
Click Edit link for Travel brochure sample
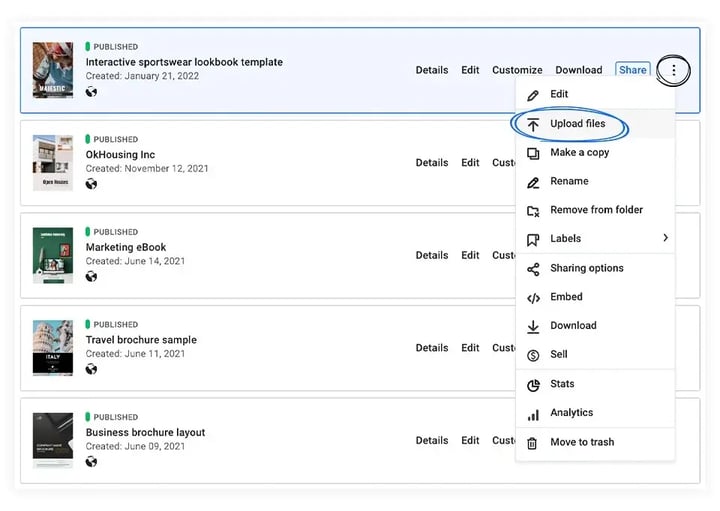[x=470, y=348]
